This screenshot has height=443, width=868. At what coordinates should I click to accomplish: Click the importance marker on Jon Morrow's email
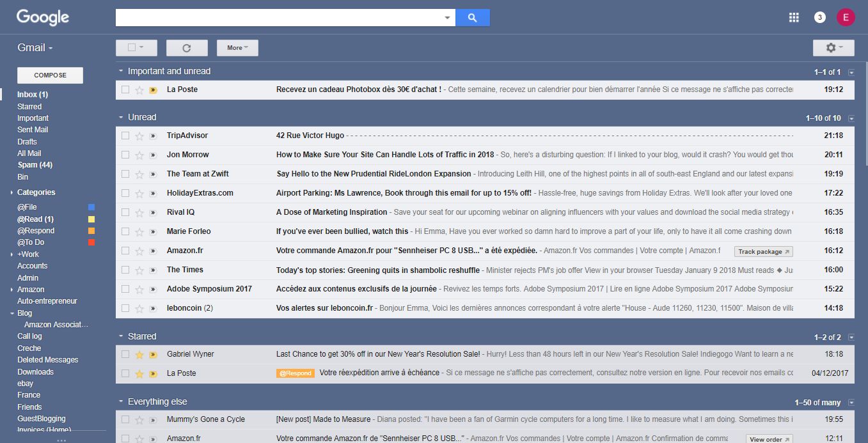coord(152,154)
